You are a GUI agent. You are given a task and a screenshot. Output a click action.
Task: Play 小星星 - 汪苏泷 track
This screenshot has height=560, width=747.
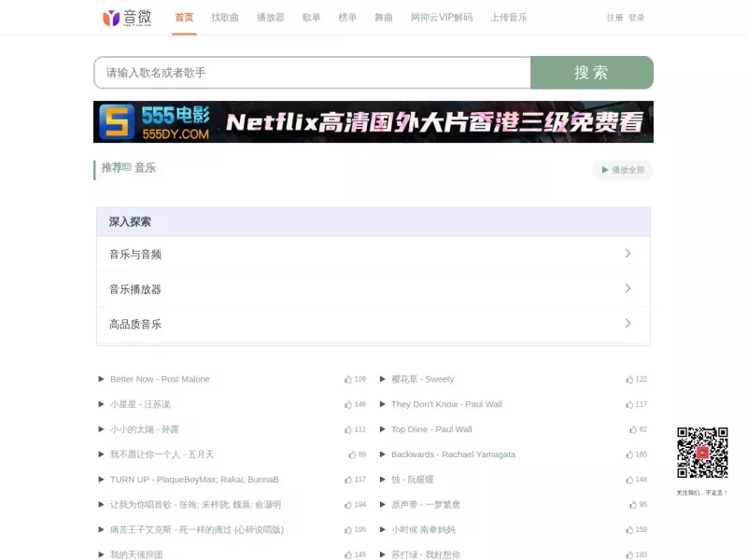click(101, 404)
